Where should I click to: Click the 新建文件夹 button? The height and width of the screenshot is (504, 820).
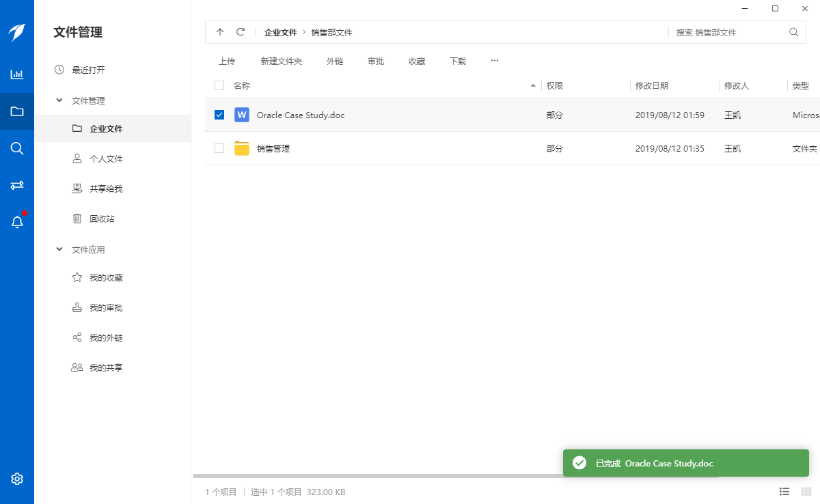281,61
